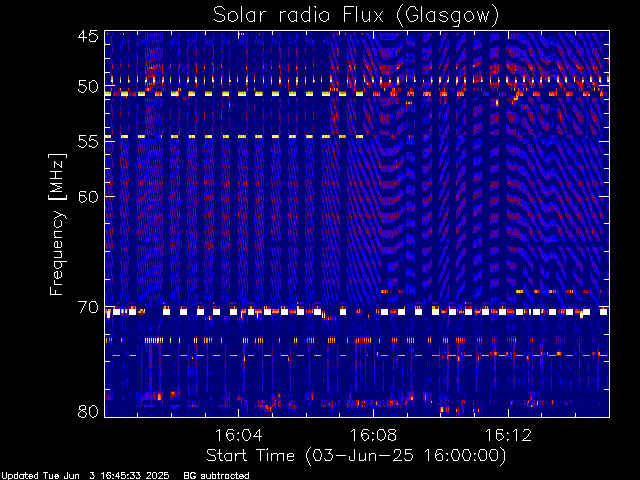Click the 'BG subtracted' footer text
This screenshot has width=640, height=480.
[x=216, y=476]
